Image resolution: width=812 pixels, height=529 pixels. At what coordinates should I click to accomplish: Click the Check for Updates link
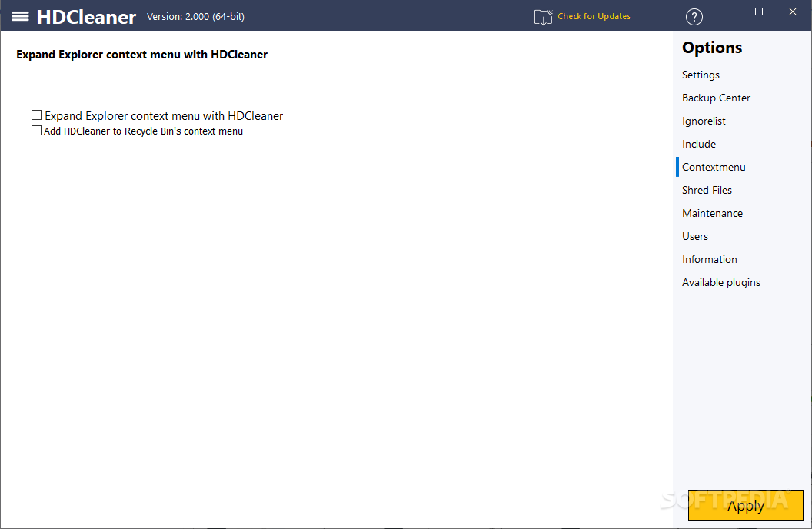click(x=594, y=16)
